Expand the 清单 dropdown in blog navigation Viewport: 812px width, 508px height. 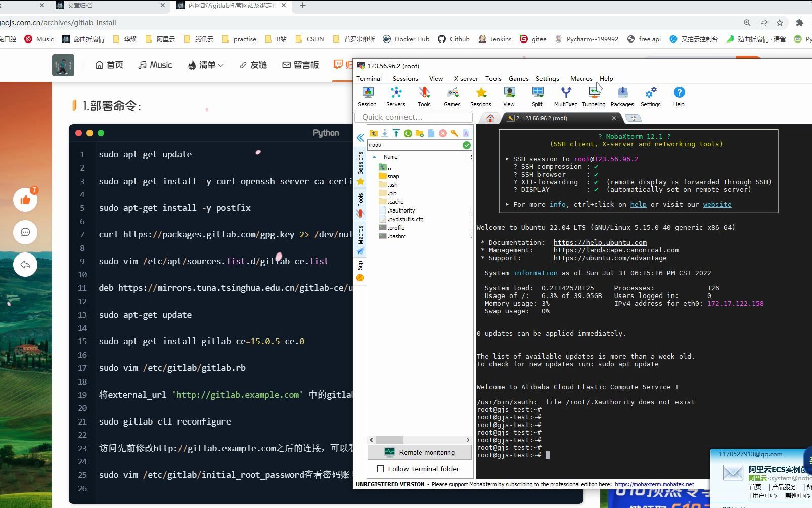pyautogui.click(x=206, y=65)
